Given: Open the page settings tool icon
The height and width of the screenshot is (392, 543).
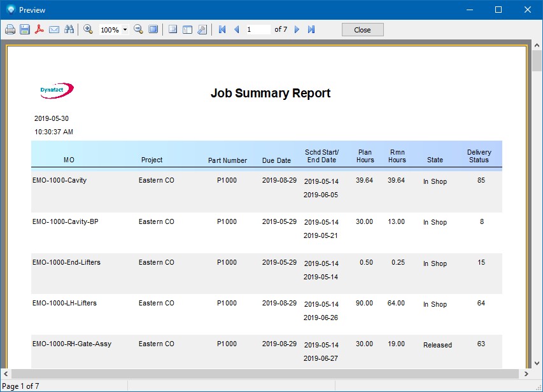Looking at the screenshot, I should pyautogui.click(x=202, y=30).
